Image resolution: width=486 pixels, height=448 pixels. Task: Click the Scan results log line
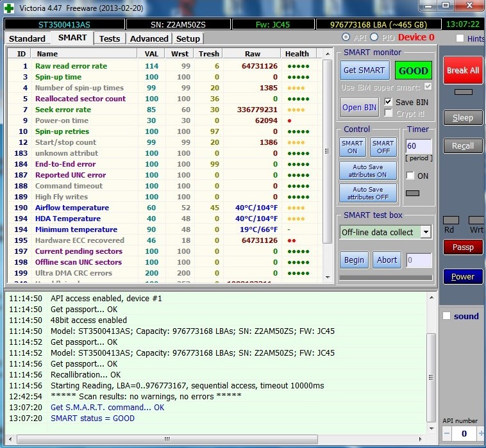146,396
